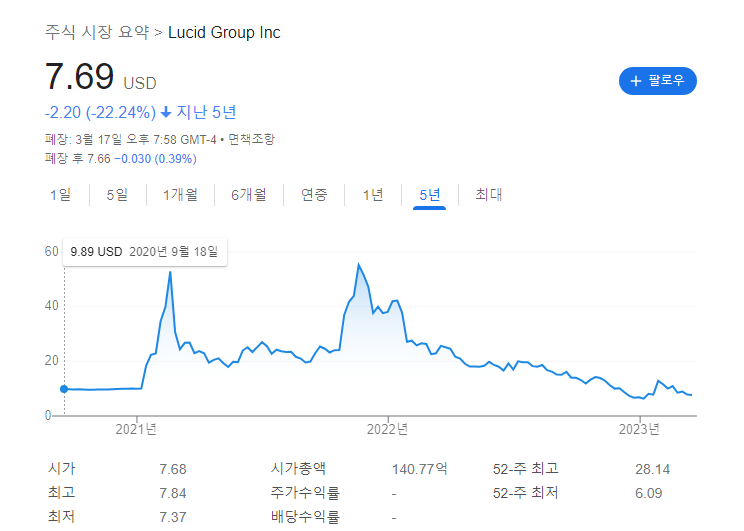Select the 1일 time range tab
This screenshot has height=531, width=744.
[60, 195]
